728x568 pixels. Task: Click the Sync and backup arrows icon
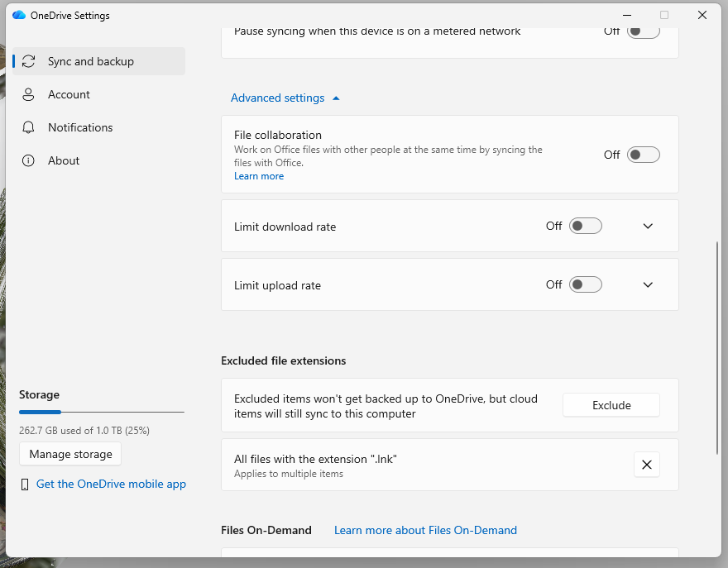(x=28, y=61)
